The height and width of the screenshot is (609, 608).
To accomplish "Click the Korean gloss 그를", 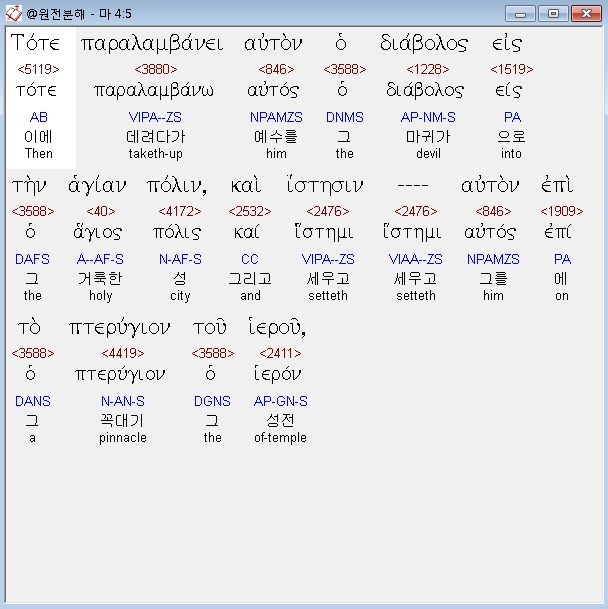I will [x=493, y=278].
